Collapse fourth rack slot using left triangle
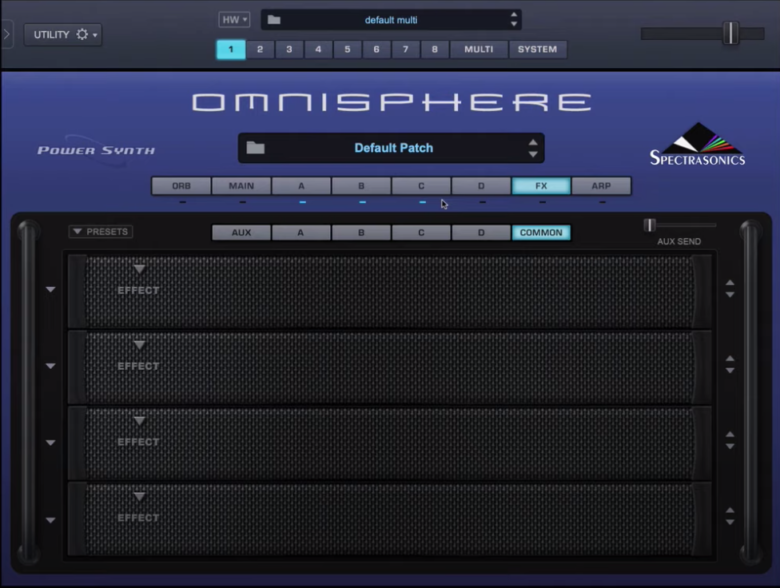Viewport: 780px width, 588px height. point(50,520)
